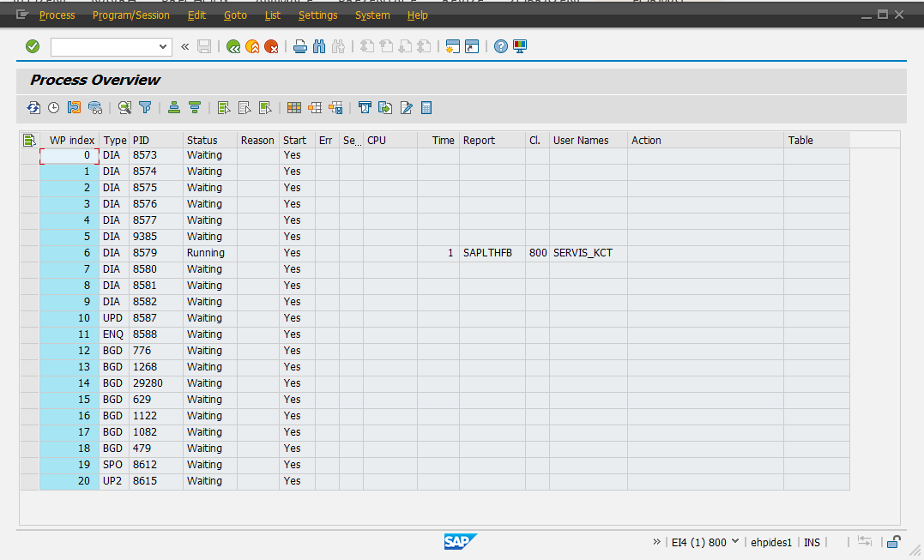
Task: Click the Select Block icon
Action: tap(265, 108)
